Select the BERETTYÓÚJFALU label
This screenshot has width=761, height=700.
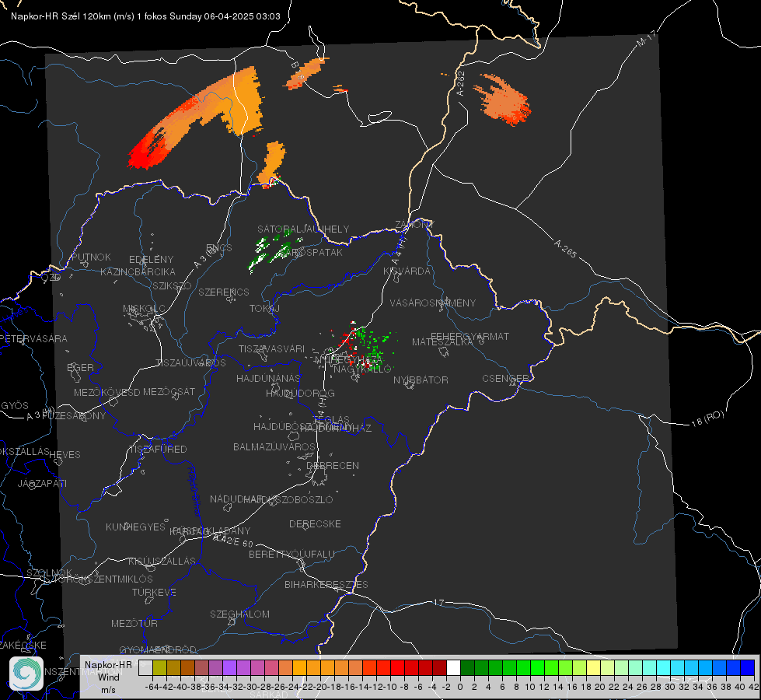click(x=291, y=554)
